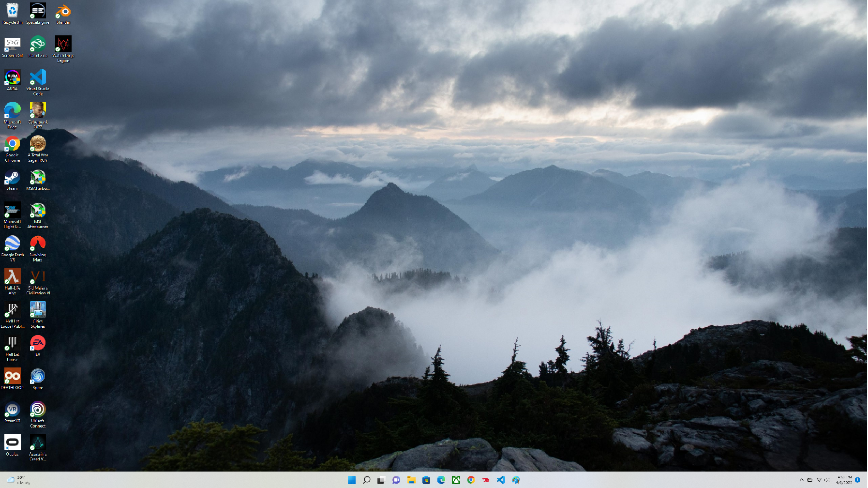The image size is (868, 488).
Task: Open the red dragon app on the taskbar
Action: 486,480
